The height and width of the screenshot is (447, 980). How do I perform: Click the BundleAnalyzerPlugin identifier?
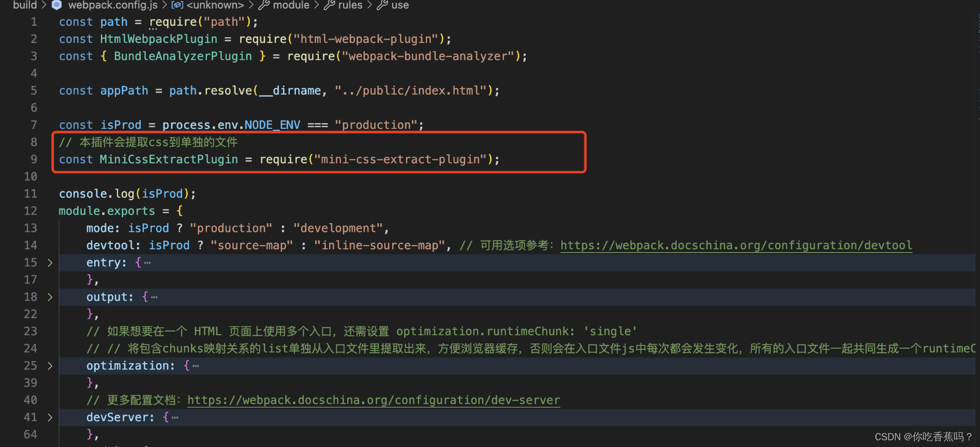[183, 56]
